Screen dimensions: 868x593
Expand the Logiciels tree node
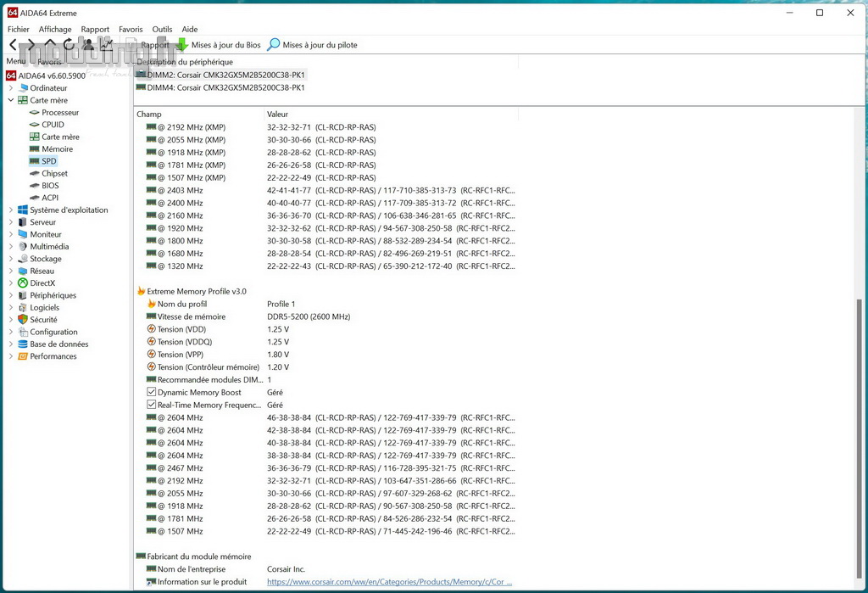10,307
